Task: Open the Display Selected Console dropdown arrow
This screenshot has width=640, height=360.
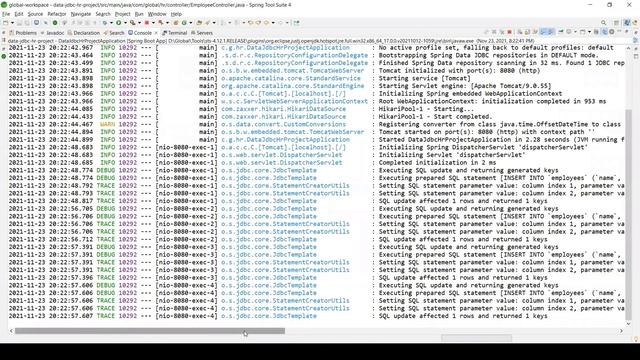Action: click(576, 32)
